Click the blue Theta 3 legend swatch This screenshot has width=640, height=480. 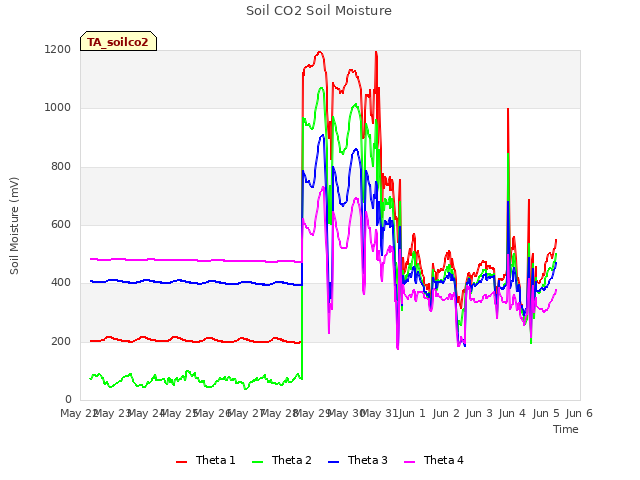(333, 461)
